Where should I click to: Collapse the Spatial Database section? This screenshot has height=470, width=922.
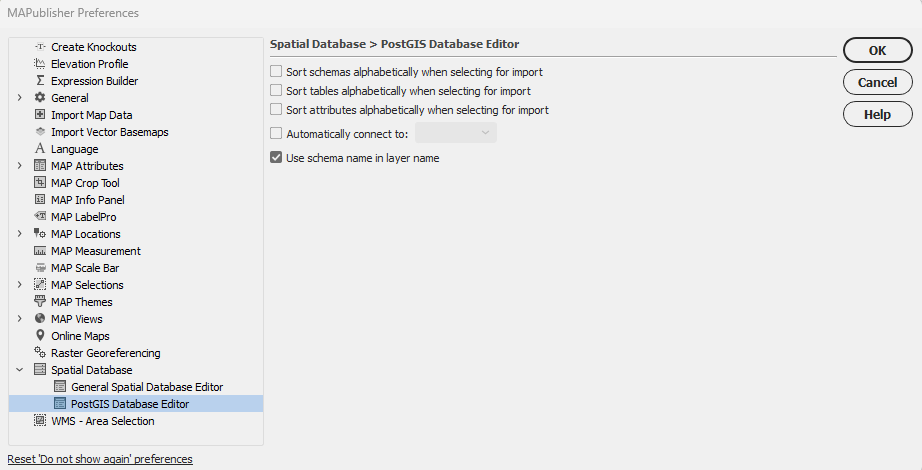tap(19, 370)
